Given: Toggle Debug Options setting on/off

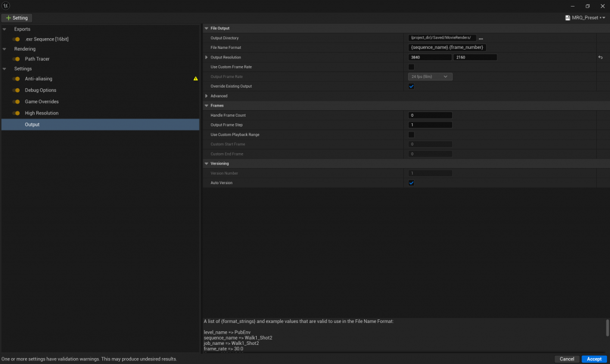Looking at the screenshot, I should [16, 90].
